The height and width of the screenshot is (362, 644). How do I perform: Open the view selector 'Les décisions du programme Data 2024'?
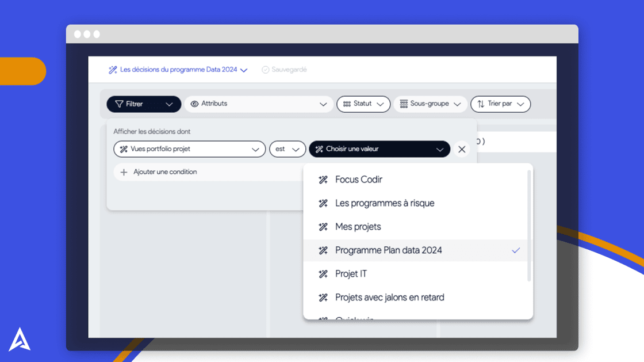[178, 70]
